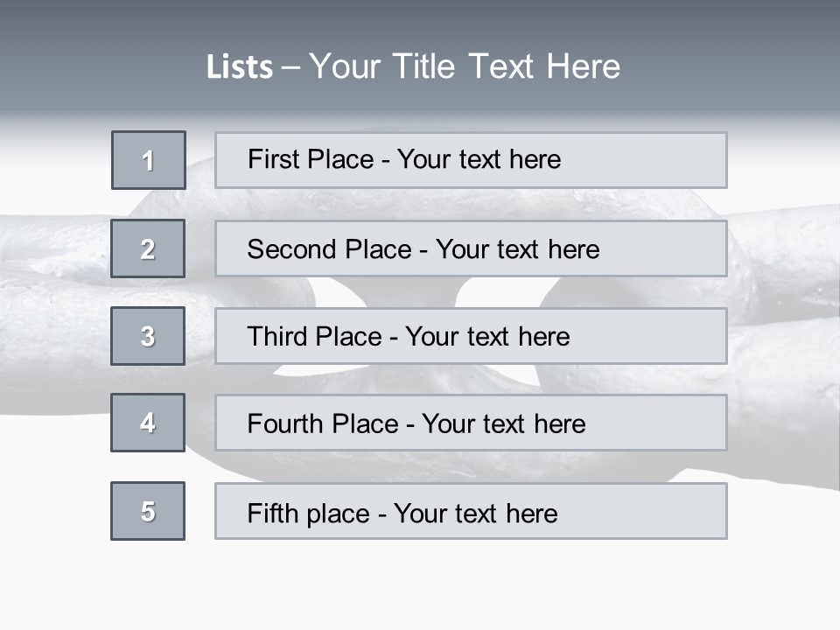The image size is (840, 630).
Task: Select the number 2 box
Action: tap(148, 248)
